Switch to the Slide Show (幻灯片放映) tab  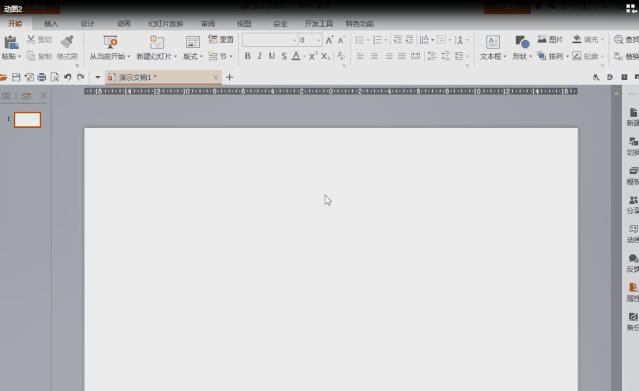[165, 24]
